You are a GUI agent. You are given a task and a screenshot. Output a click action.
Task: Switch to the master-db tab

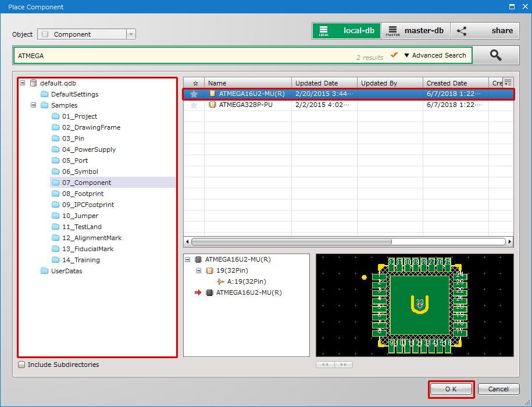[x=417, y=31]
